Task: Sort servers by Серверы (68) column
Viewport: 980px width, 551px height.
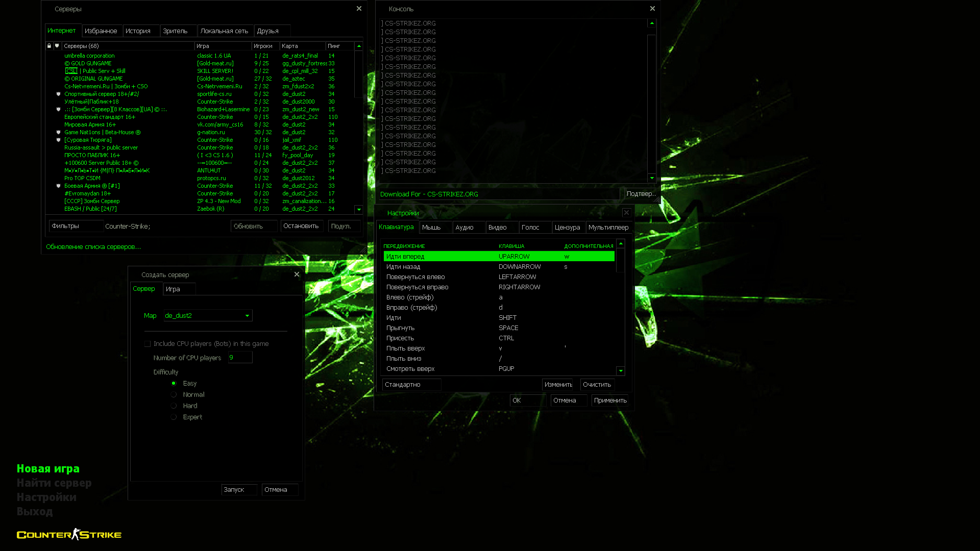Action: (128, 46)
